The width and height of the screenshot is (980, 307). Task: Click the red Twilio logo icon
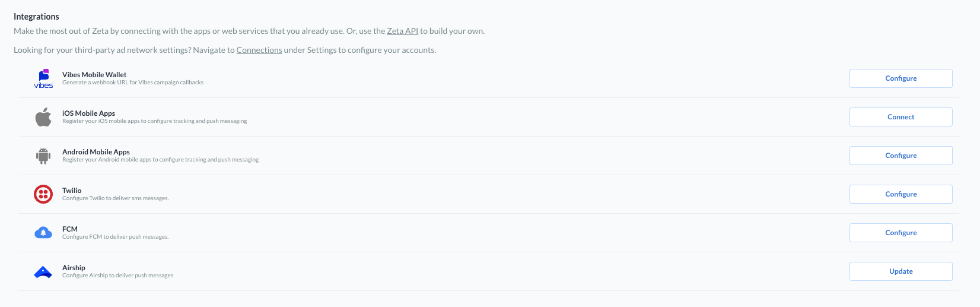tap(43, 194)
